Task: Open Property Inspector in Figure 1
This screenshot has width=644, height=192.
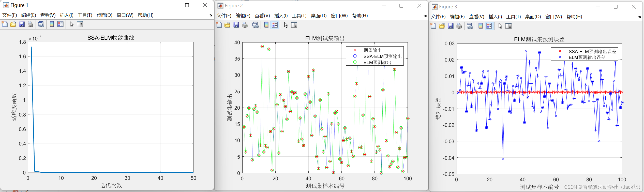Action: 80,24
